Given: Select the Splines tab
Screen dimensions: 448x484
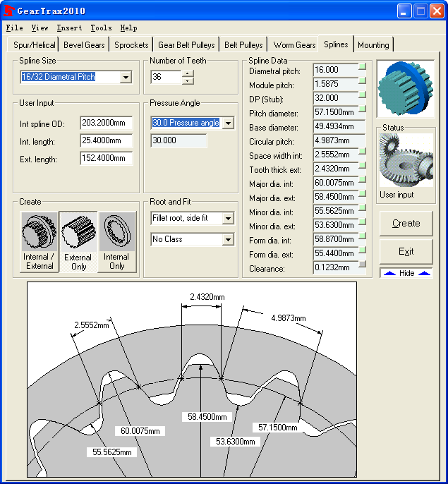Looking at the screenshot, I should tap(336, 44).
